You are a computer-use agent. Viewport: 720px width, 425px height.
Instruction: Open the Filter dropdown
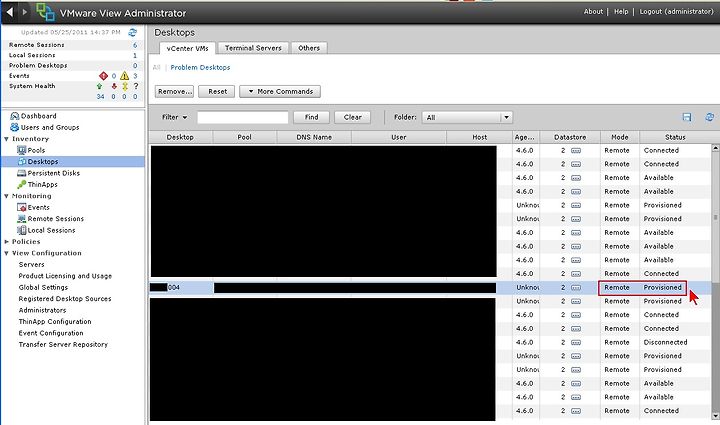coord(174,117)
